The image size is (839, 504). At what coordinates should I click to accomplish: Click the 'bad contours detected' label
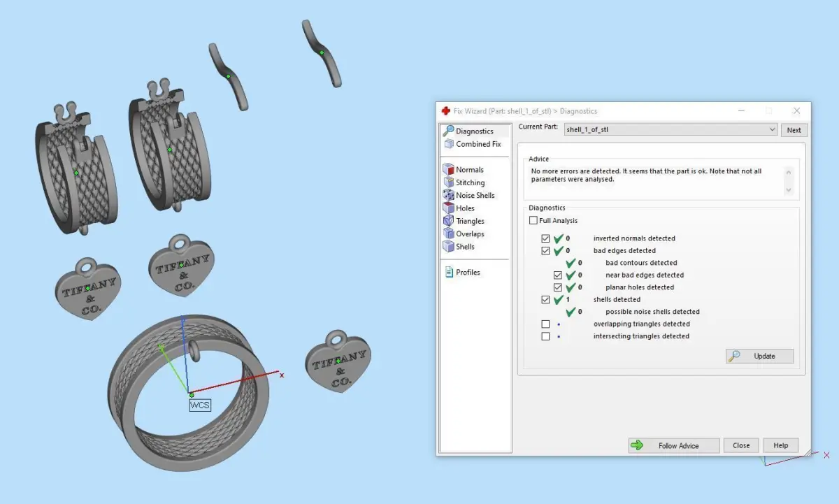(641, 263)
